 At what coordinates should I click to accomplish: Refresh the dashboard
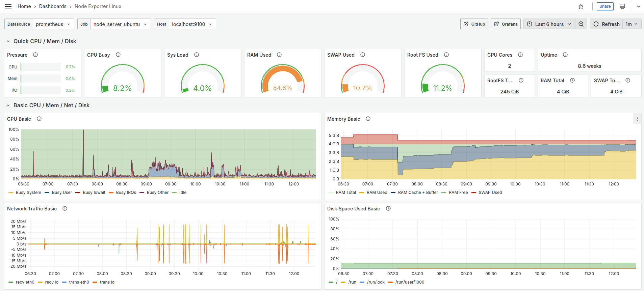[606, 24]
